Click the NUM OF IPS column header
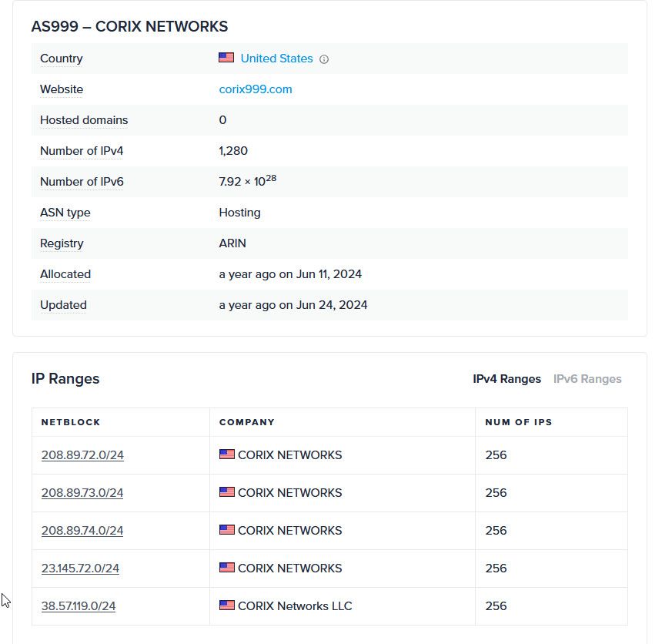Screen dimensions: 672x644 point(519,422)
